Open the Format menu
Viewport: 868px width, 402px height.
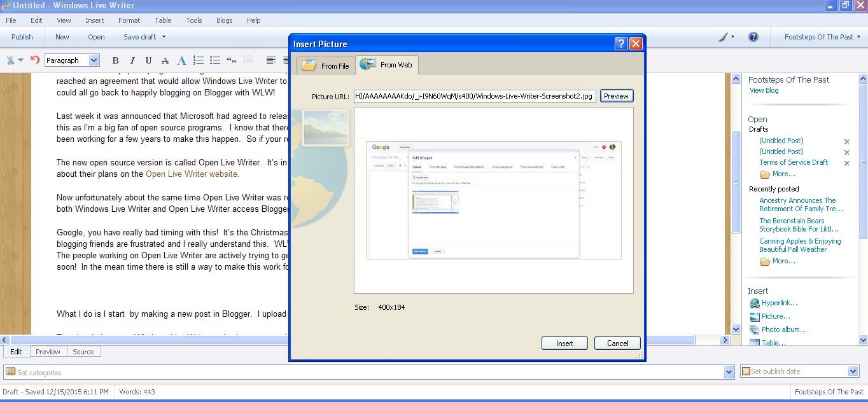click(x=129, y=20)
